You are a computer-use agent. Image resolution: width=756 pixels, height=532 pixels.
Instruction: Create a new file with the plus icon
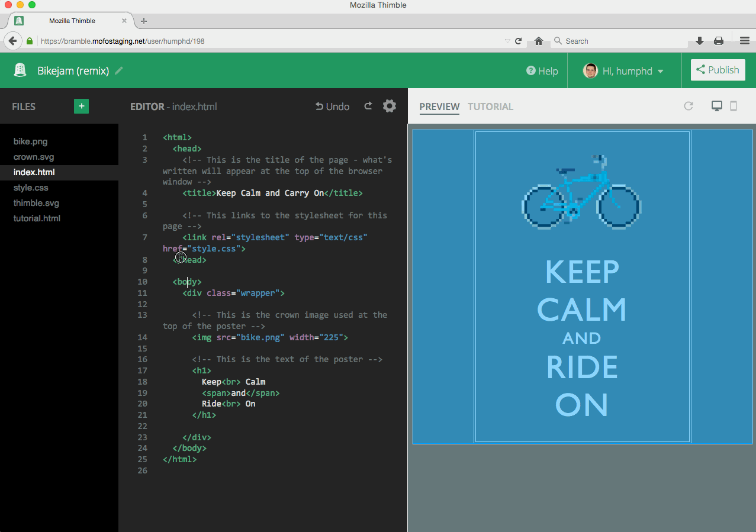pos(81,107)
